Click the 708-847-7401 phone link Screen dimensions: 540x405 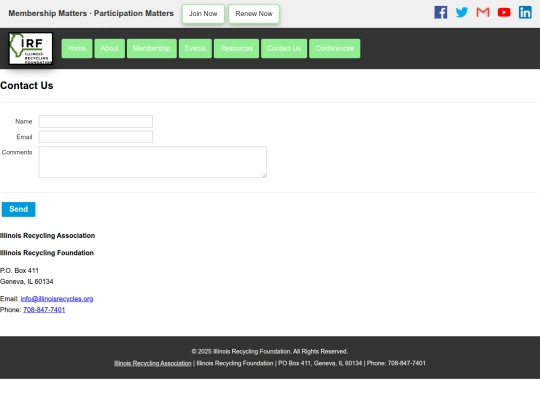(x=44, y=310)
